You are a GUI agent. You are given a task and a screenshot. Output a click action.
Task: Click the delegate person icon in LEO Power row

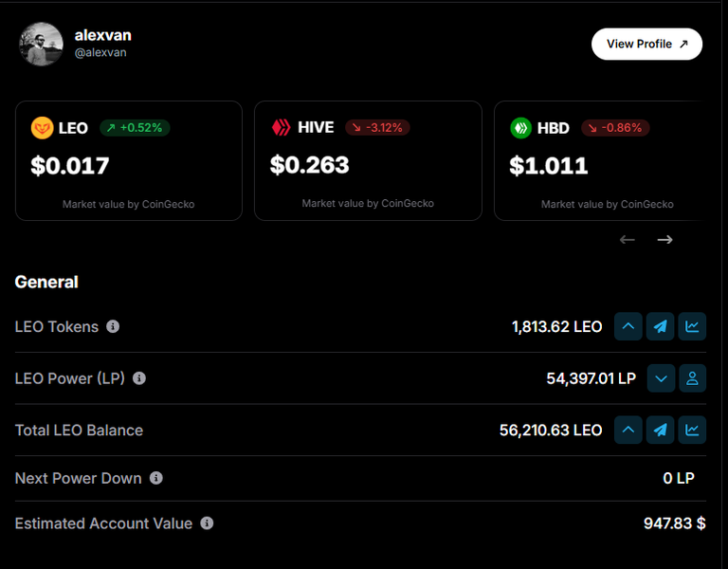[693, 378]
